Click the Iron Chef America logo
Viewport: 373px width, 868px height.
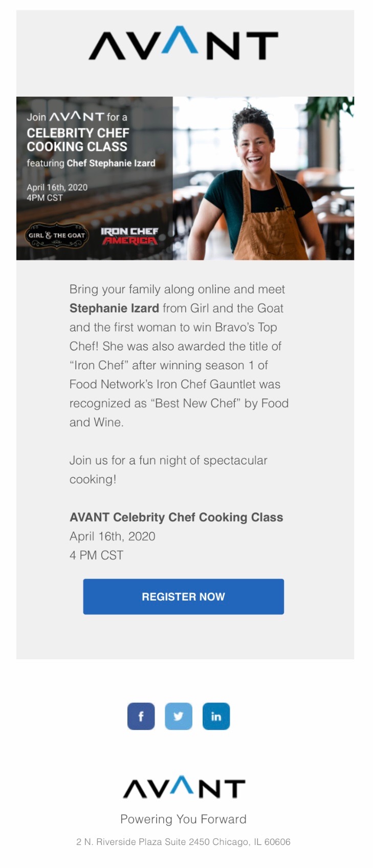point(129,236)
